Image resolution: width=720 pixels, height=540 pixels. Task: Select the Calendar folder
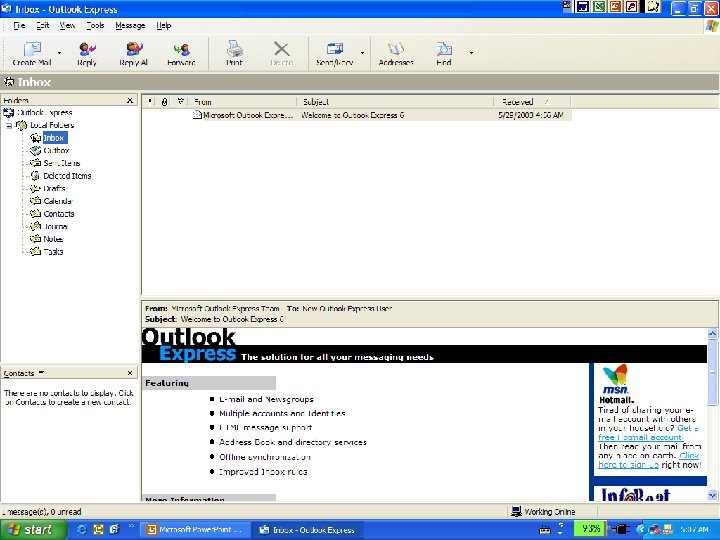(x=58, y=201)
